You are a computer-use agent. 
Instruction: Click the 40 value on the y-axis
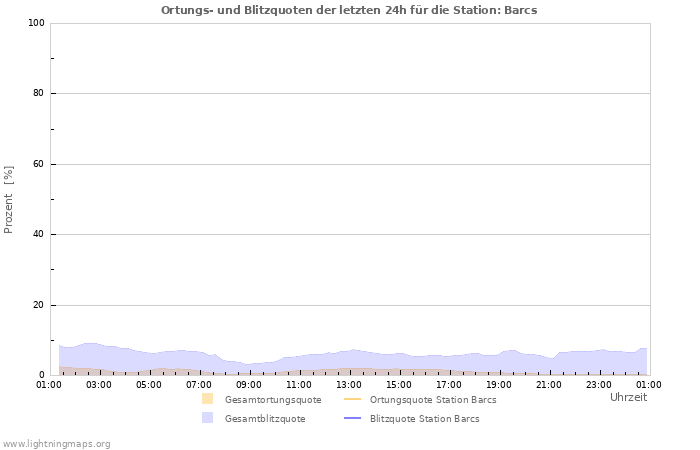tap(39, 234)
